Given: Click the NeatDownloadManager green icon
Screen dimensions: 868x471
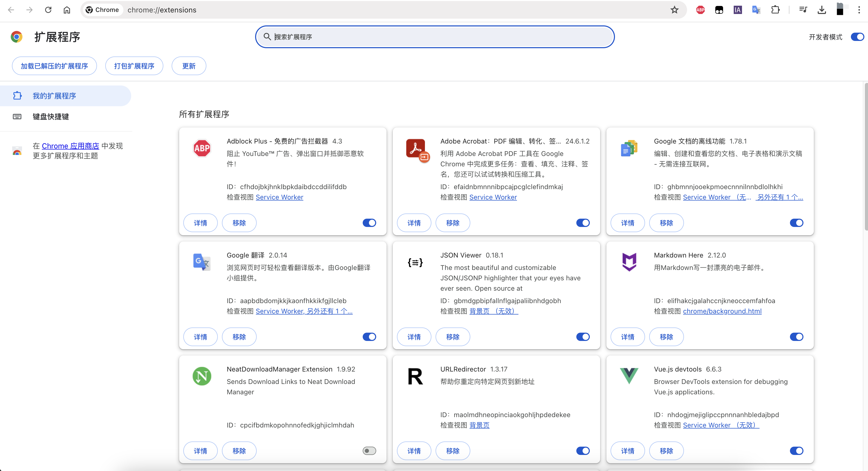Looking at the screenshot, I should coord(202,376).
